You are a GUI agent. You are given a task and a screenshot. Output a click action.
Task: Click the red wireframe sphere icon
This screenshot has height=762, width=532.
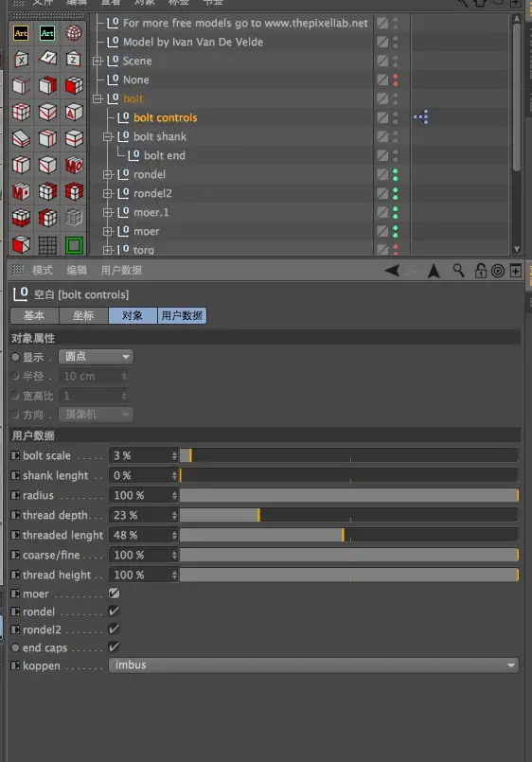73,33
